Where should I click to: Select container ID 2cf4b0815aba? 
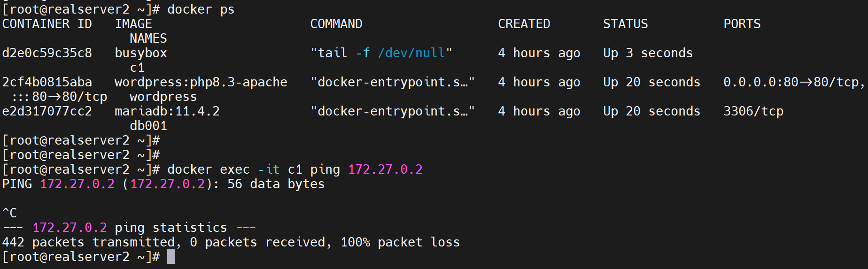(47, 82)
